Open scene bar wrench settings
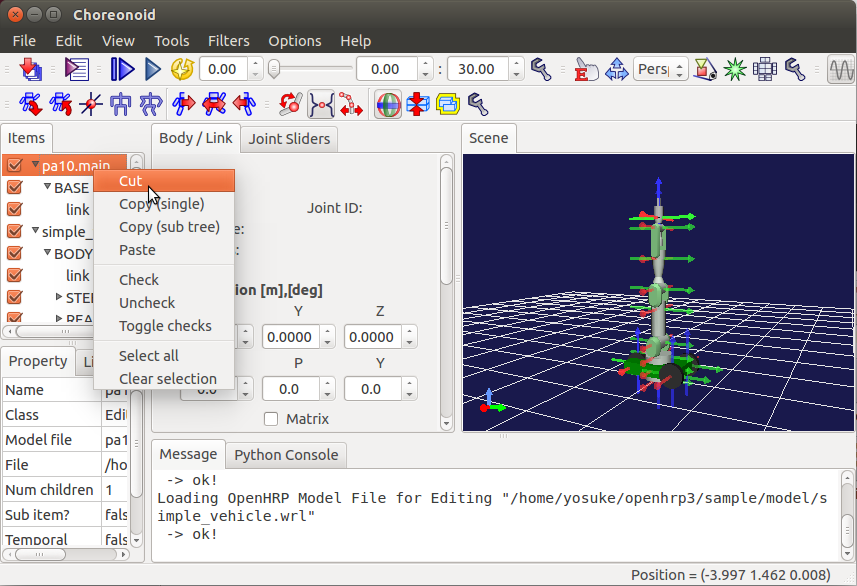857x586 pixels. (794, 69)
